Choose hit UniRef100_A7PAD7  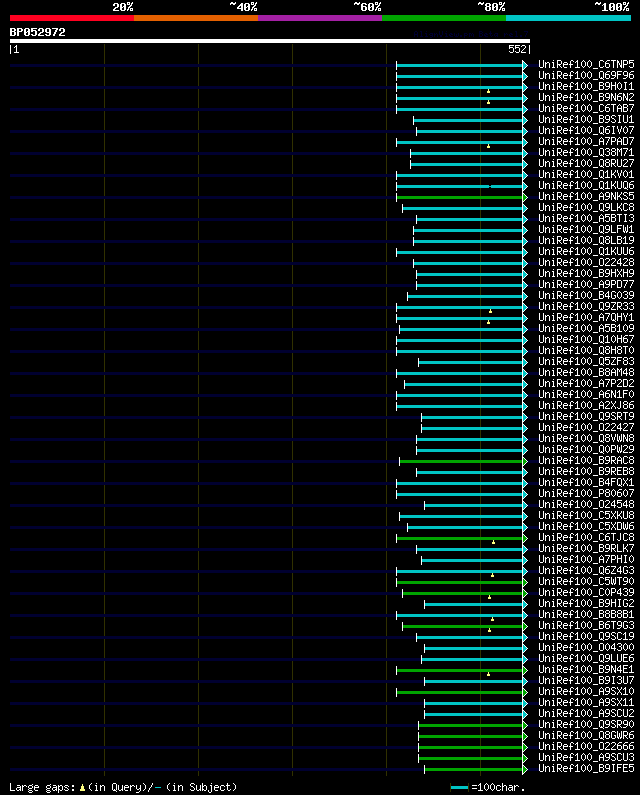[586, 141]
